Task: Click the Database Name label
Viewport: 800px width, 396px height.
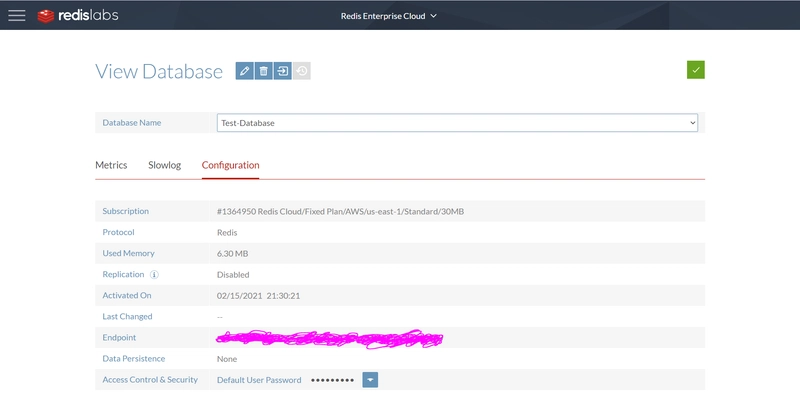Action: [x=132, y=123]
